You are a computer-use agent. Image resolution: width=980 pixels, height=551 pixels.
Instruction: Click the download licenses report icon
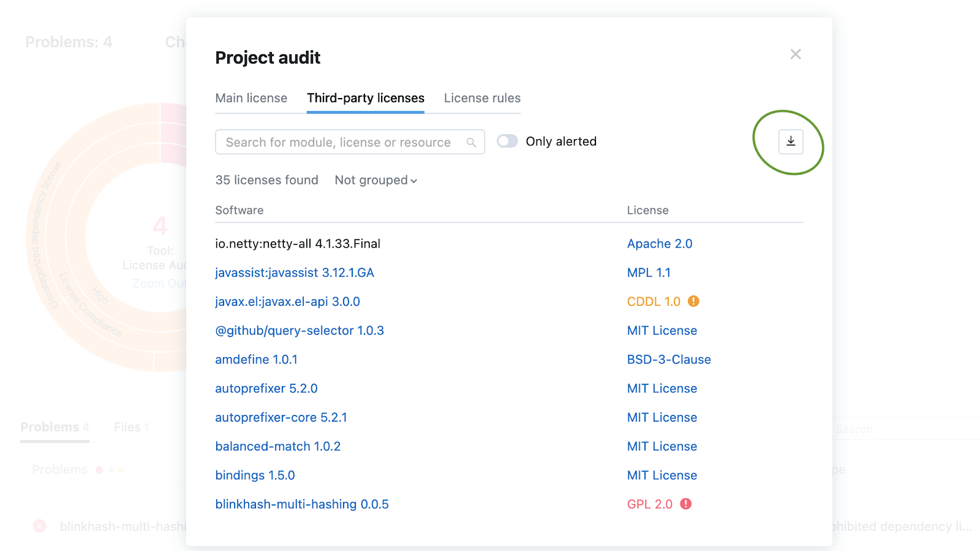tap(791, 142)
